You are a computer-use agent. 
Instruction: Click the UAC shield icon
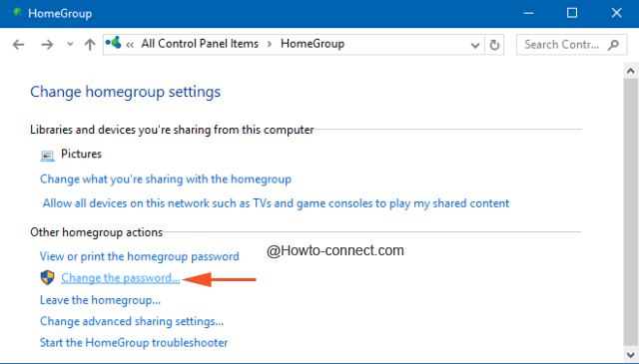coord(48,278)
